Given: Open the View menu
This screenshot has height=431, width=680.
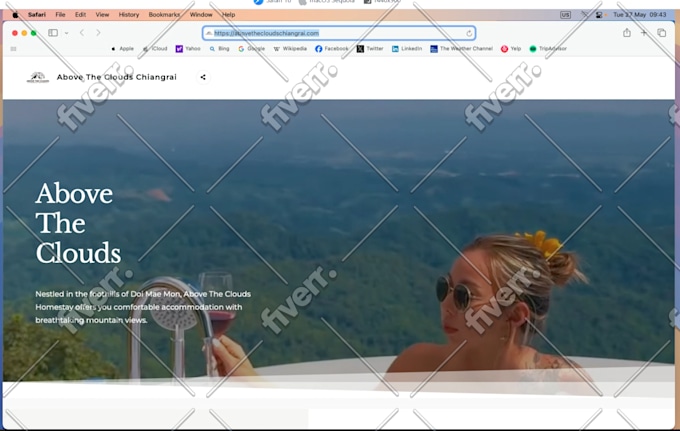Looking at the screenshot, I should (x=102, y=15).
